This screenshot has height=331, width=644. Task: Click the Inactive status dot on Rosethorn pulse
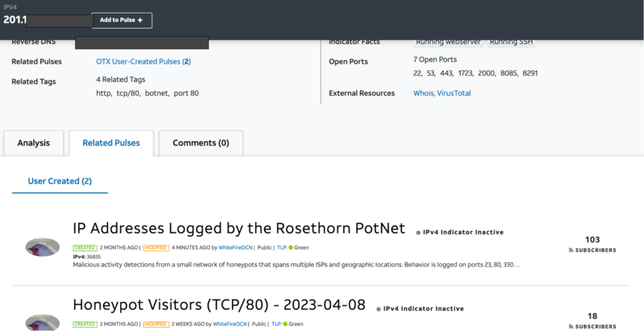(418, 233)
